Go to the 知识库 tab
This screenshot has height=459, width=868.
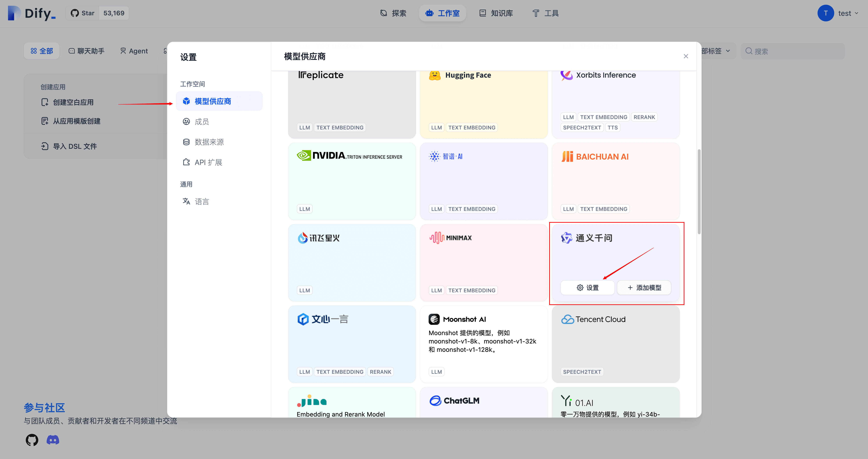[x=496, y=13]
